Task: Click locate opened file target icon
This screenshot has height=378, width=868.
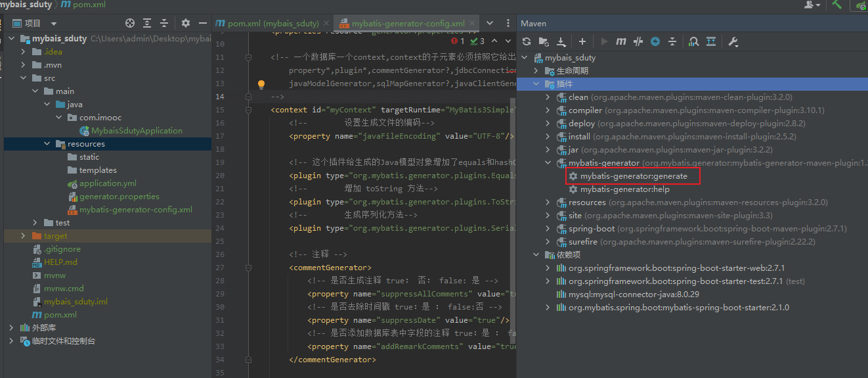Action: point(130,23)
